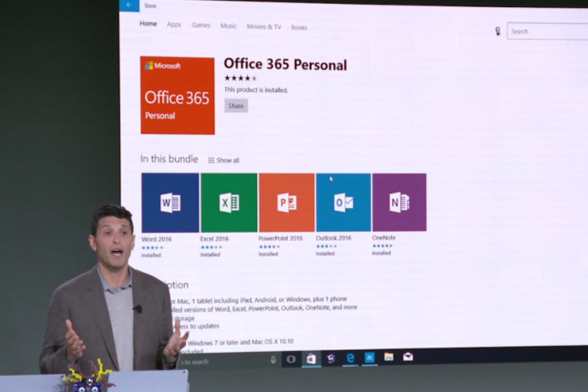Image resolution: width=588 pixels, height=392 pixels.
Task: Open File Explorer from the taskbar
Action: 389,357
